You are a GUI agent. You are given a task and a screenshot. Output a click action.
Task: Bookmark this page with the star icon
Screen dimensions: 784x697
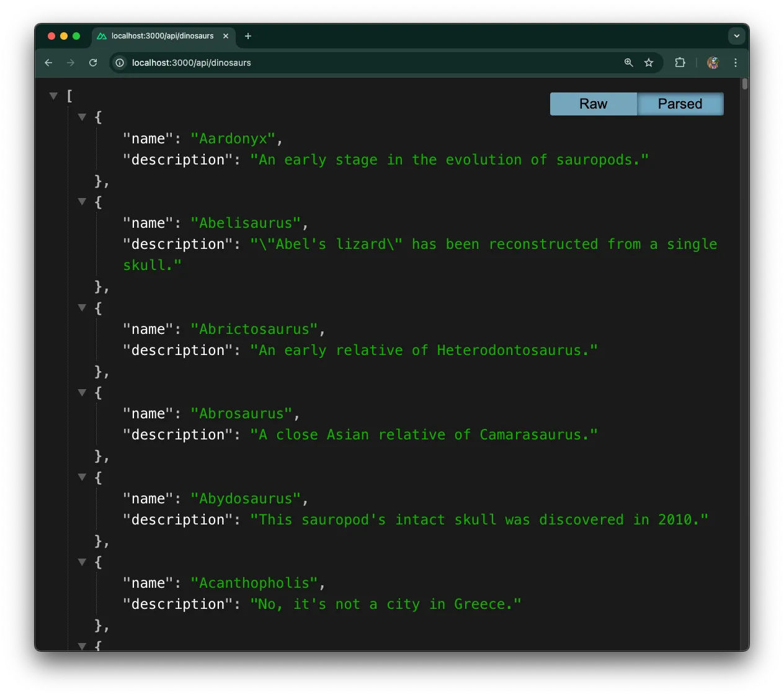[649, 63]
